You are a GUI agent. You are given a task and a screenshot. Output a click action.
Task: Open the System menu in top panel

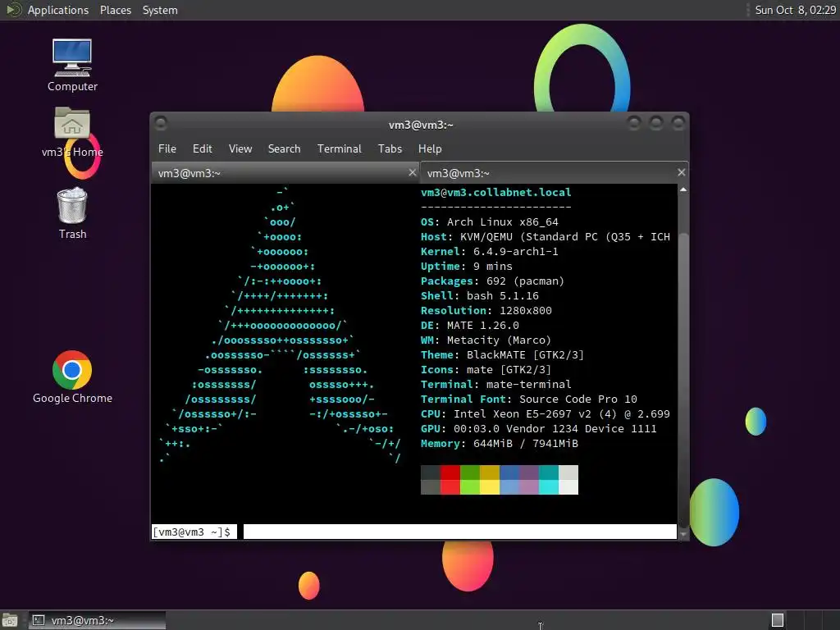click(160, 10)
